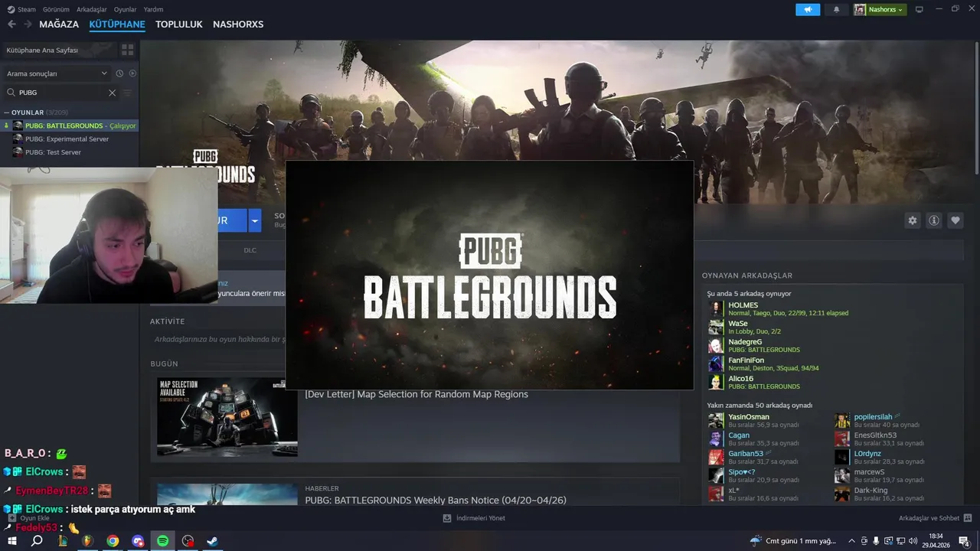Open the Oyunlar menu
Viewport: 980px width, 551px height.
126,9
